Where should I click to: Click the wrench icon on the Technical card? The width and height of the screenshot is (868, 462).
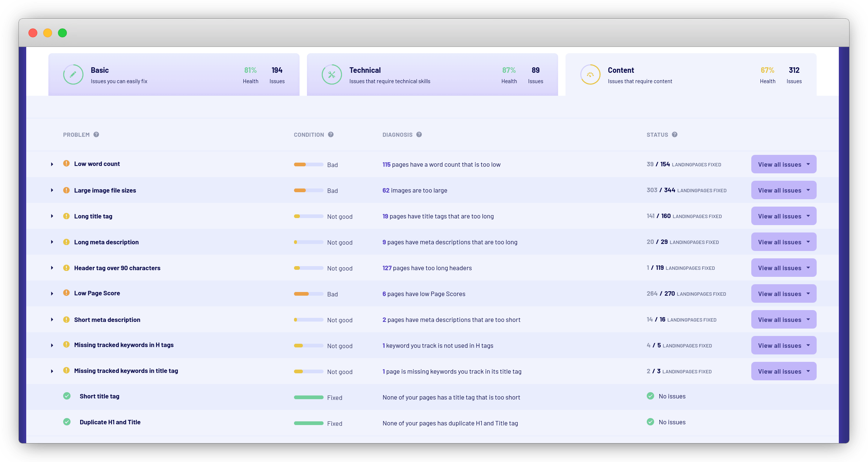pos(331,74)
